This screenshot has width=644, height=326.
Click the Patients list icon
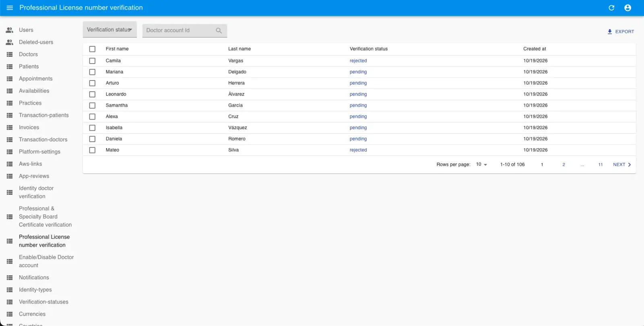(10, 66)
